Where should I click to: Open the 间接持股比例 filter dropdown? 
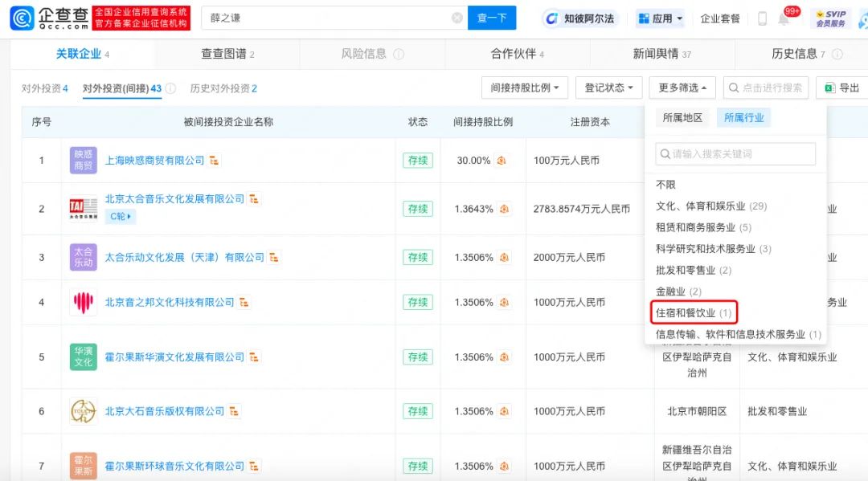click(525, 88)
